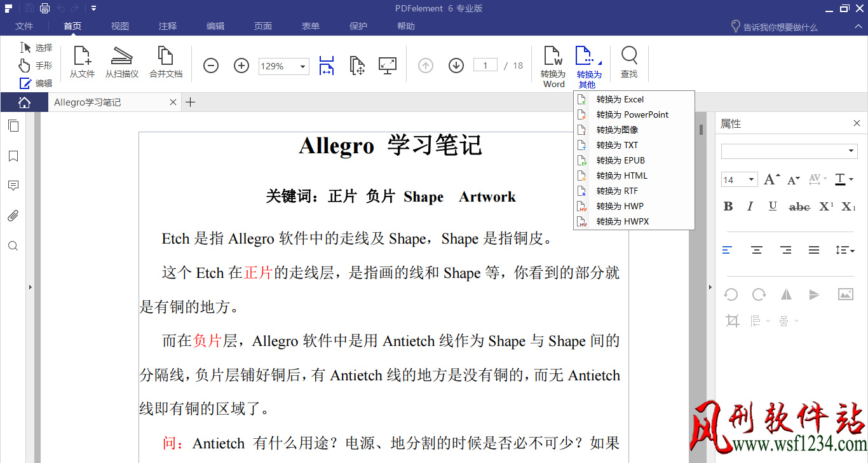The image size is (868, 463).
Task: Collapse right 属性 panel expander arrow
Action: coord(710,287)
